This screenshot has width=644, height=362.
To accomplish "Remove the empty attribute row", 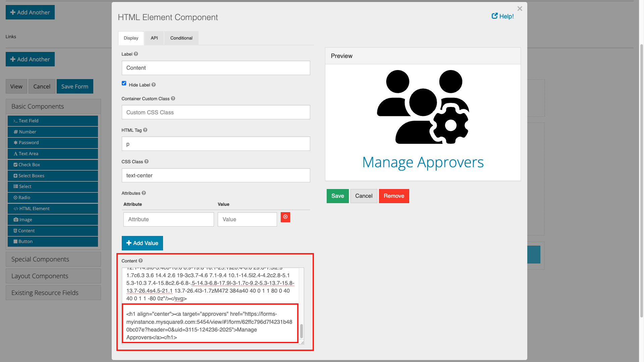I will 285,217.
